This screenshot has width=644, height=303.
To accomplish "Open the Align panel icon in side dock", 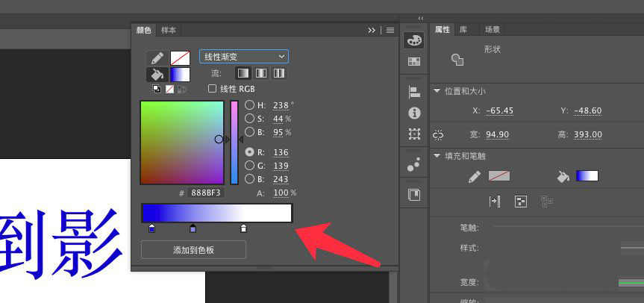I will coord(414,92).
